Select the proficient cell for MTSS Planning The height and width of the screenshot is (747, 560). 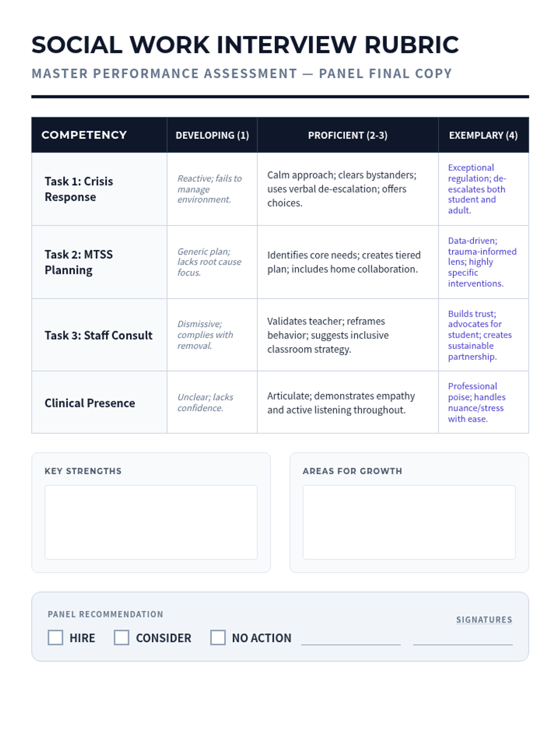point(348,262)
